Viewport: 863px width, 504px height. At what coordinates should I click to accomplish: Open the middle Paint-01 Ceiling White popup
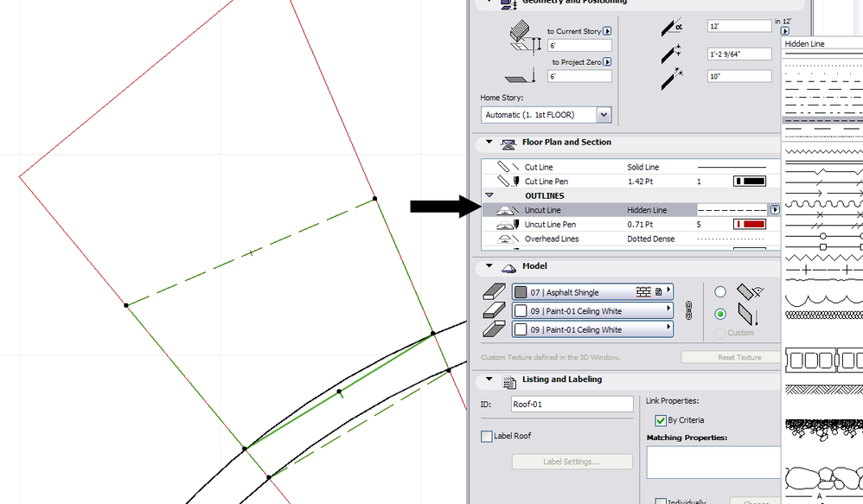pos(592,310)
